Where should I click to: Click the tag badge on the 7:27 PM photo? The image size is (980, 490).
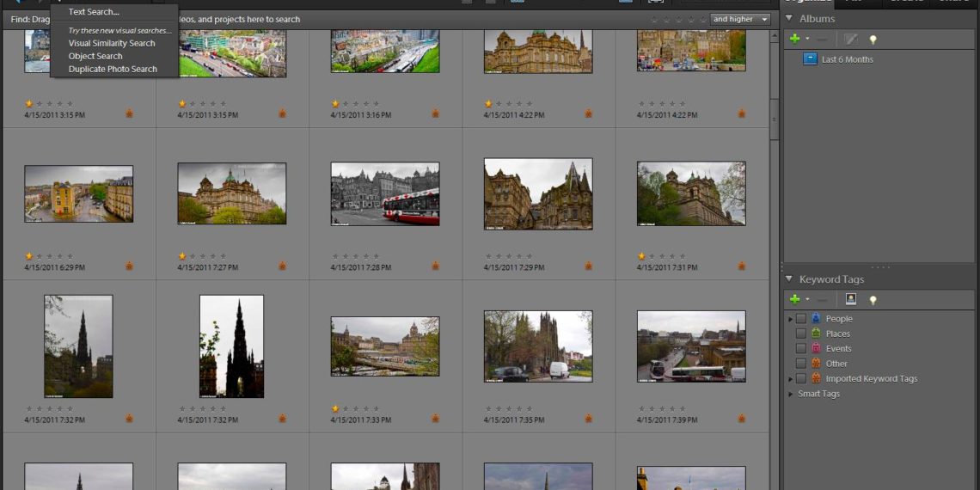[282, 266]
